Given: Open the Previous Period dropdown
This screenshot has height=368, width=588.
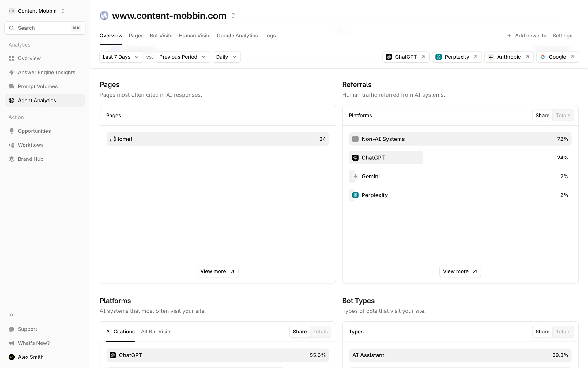Looking at the screenshot, I should [183, 57].
